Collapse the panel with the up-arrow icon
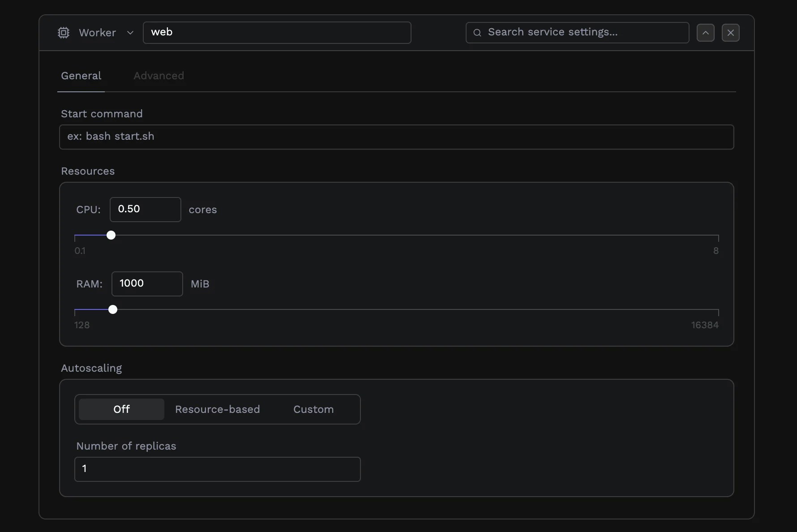Image resolution: width=797 pixels, height=532 pixels. [705, 32]
